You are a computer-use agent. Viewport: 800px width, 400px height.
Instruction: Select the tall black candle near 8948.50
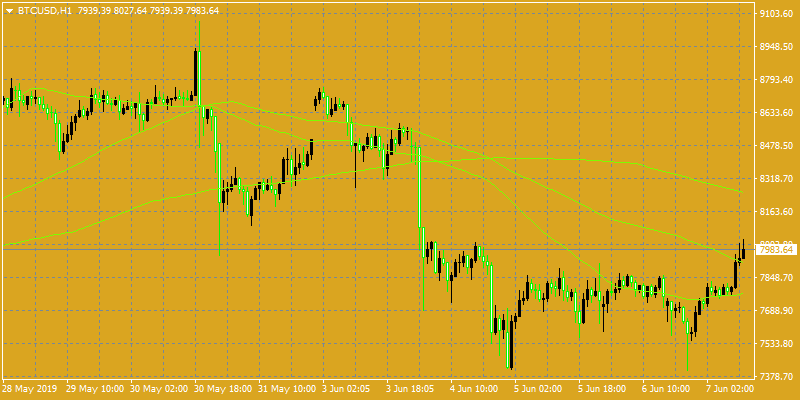(195, 72)
